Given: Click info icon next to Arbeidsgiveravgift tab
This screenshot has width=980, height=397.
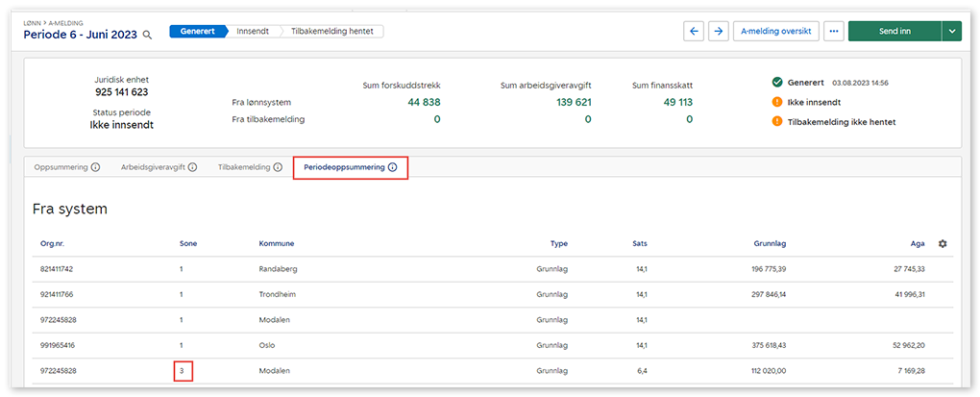Looking at the screenshot, I should pos(192,167).
